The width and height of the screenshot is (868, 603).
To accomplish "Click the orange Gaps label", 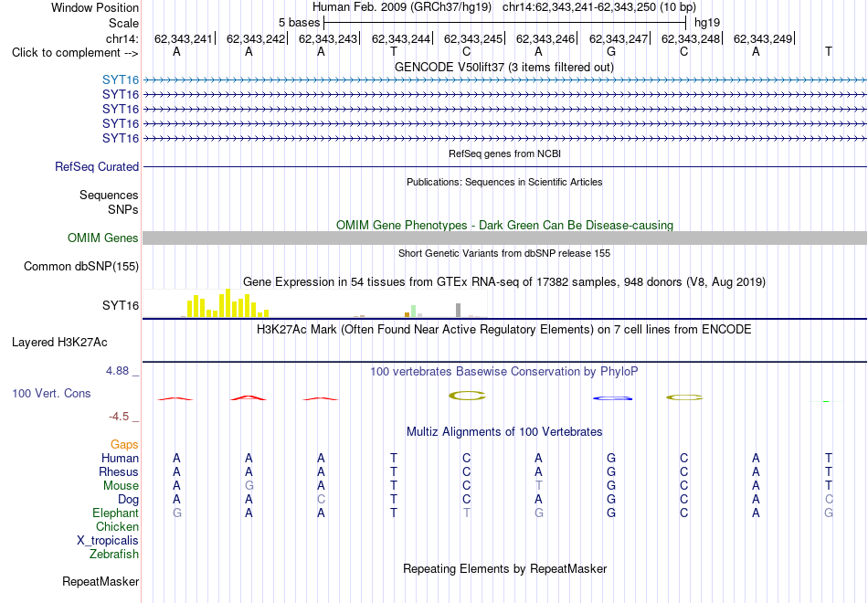I will [124, 445].
